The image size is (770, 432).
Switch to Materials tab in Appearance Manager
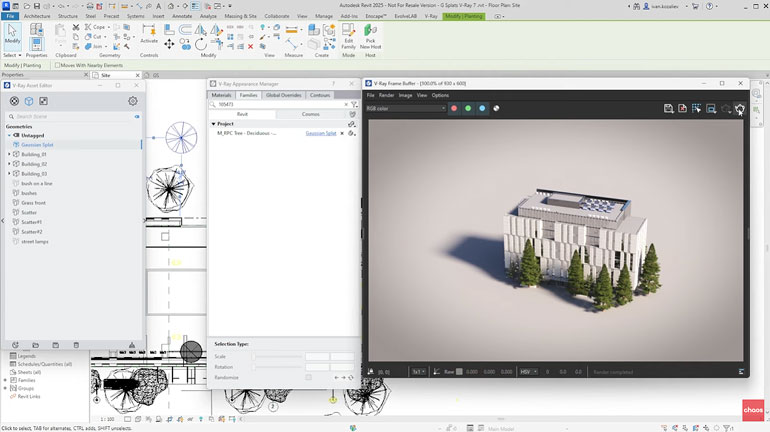point(221,95)
